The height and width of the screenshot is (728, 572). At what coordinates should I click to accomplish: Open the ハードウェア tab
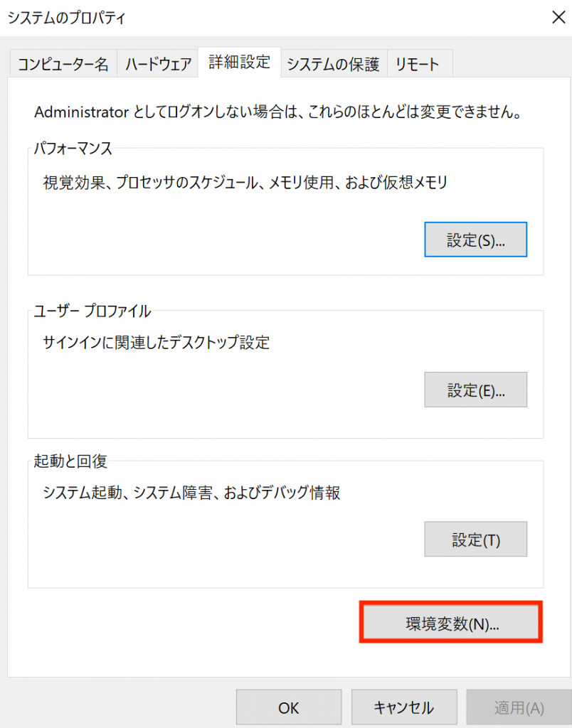point(157,63)
